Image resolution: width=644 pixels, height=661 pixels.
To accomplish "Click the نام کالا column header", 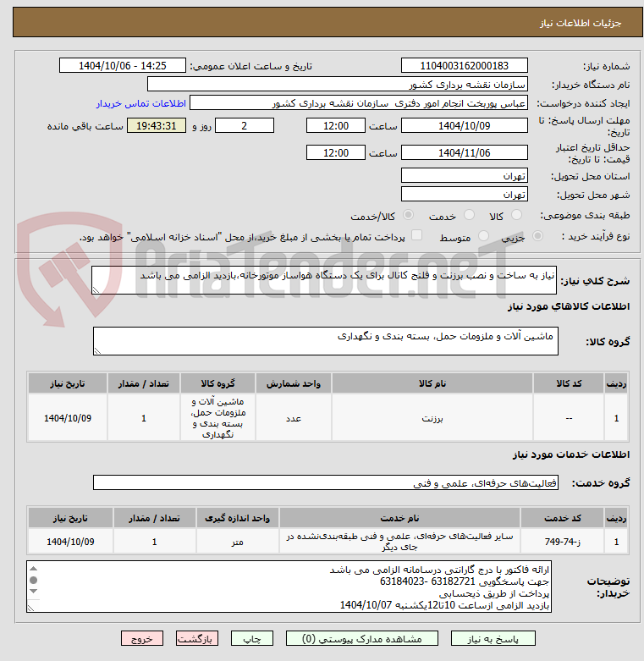I will coord(432,383).
